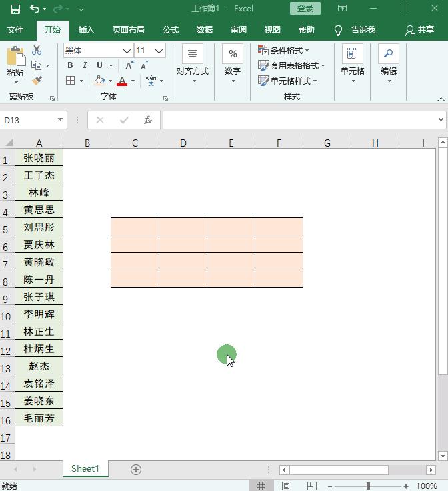This screenshot has height=491, width=448.
Task: Click formula bar cancel X icon
Action: point(100,120)
